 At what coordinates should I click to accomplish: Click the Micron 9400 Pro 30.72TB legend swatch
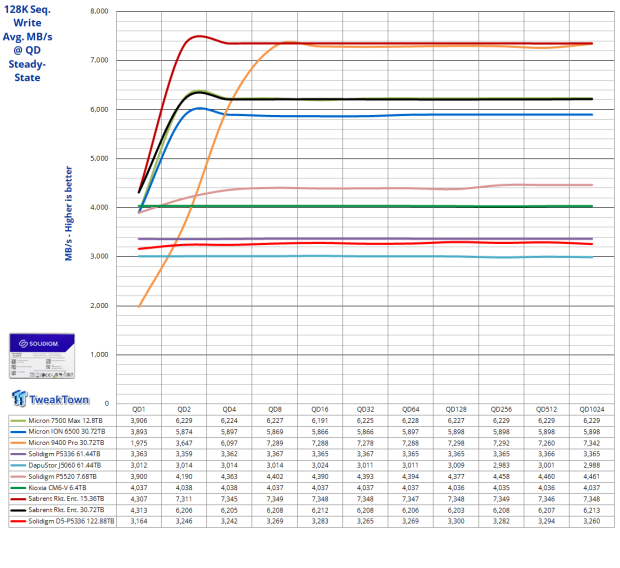coord(18,443)
